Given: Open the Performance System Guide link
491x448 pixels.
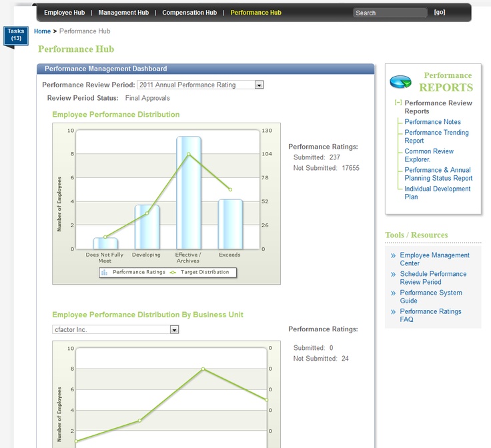Looking at the screenshot, I should click(431, 297).
